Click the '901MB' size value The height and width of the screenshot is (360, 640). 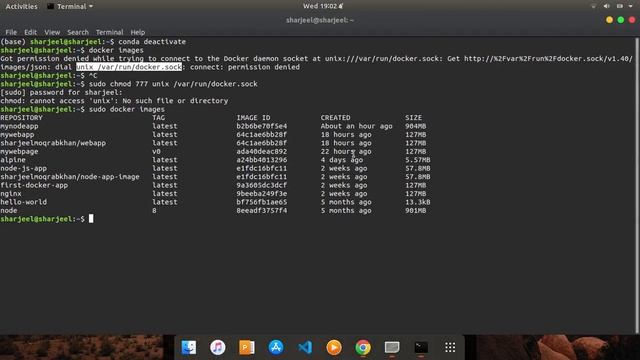pyautogui.click(x=416, y=211)
